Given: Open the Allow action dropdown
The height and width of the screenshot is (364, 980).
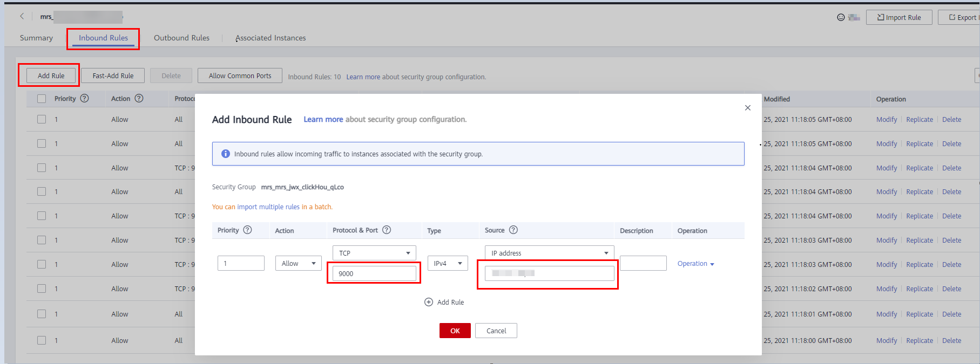Looking at the screenshot, I should coord(298,263).
